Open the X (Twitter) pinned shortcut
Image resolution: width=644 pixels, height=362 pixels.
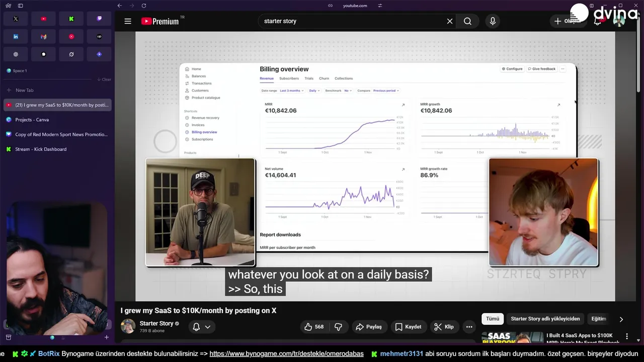[x=16, y=19]
